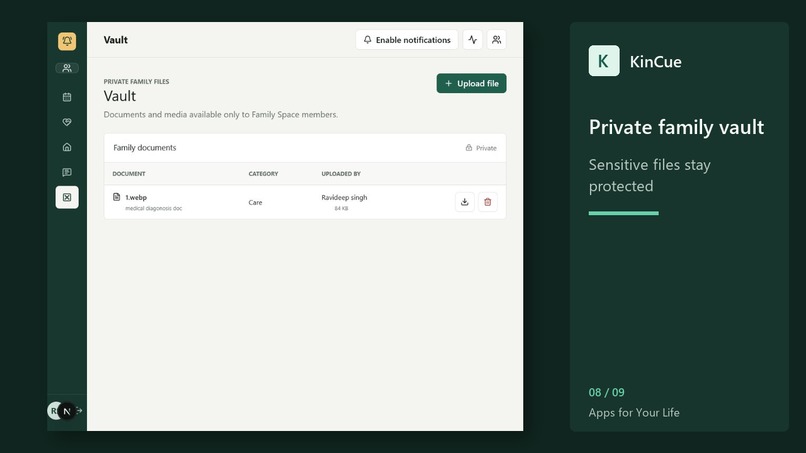The height and width of the screenshot is (453, 806).
Task: Click the user avatar in sidebar bottom
Action: pos(54,411)
